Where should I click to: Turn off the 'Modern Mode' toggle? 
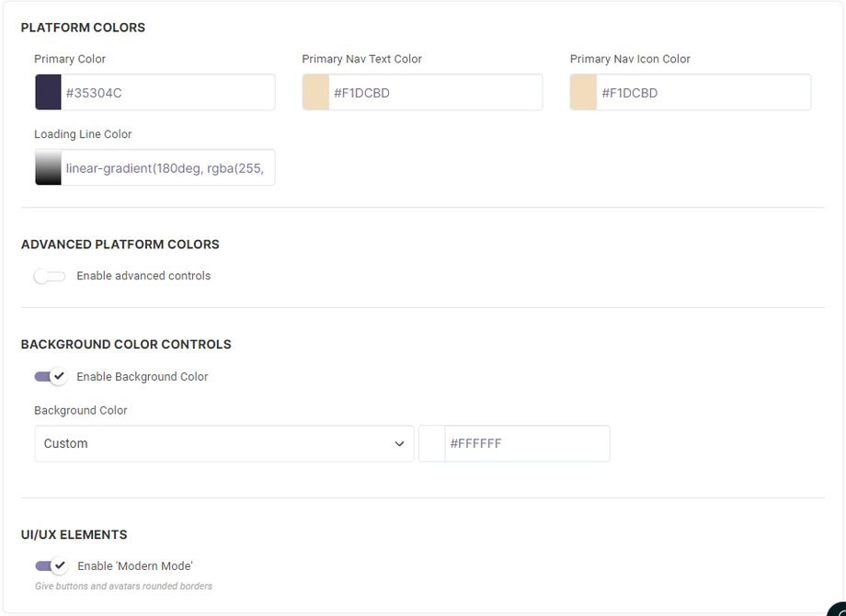pyautogui.click(x=51, y=565)
